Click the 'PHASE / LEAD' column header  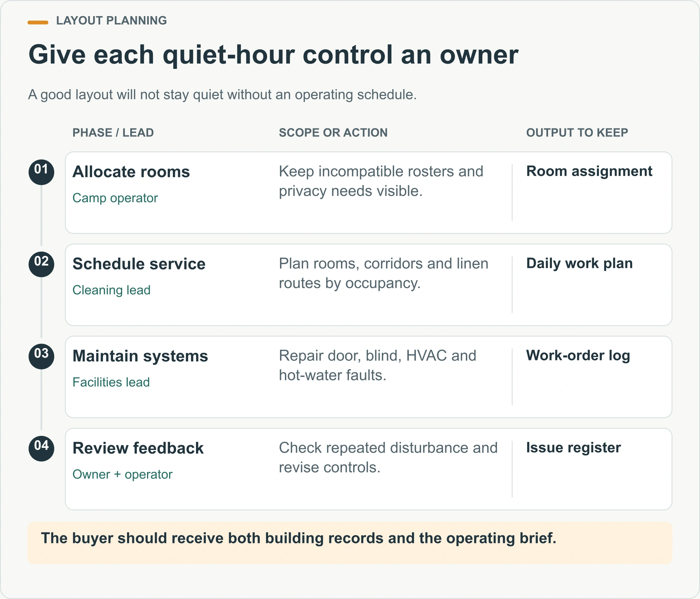113,133
